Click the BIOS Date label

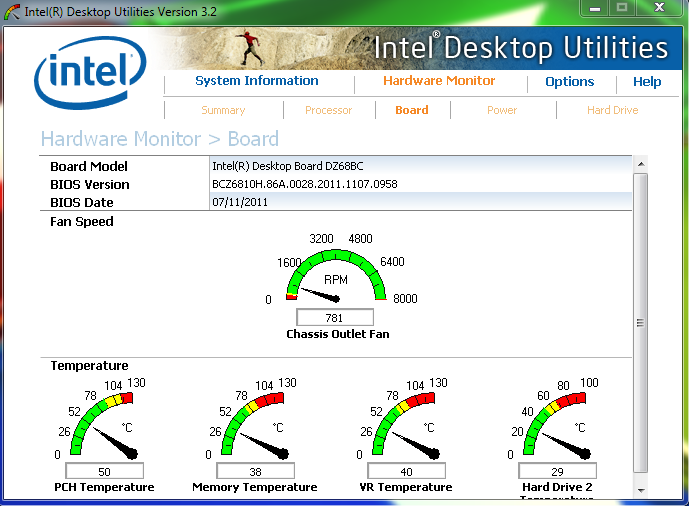point(82,202)
